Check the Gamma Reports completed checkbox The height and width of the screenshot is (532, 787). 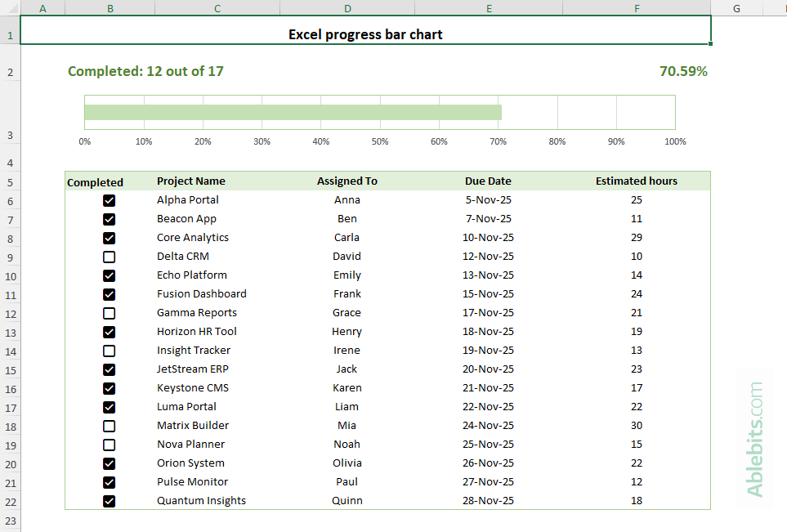(109, 313)
